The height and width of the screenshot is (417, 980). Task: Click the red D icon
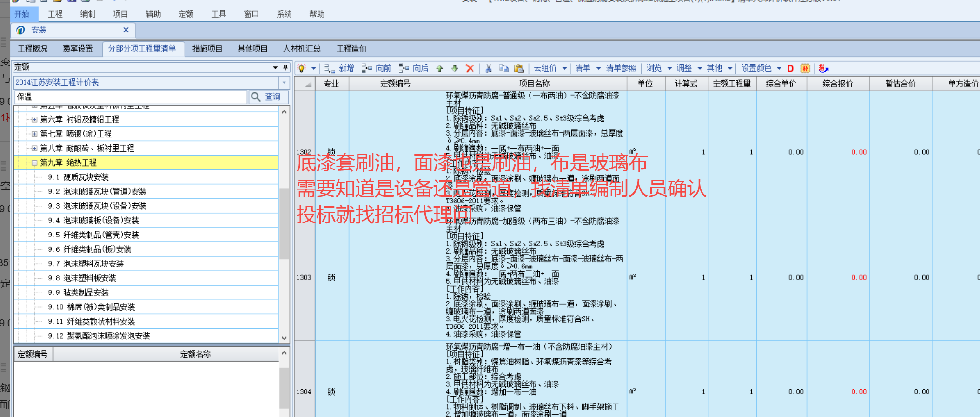pos(790,68)
